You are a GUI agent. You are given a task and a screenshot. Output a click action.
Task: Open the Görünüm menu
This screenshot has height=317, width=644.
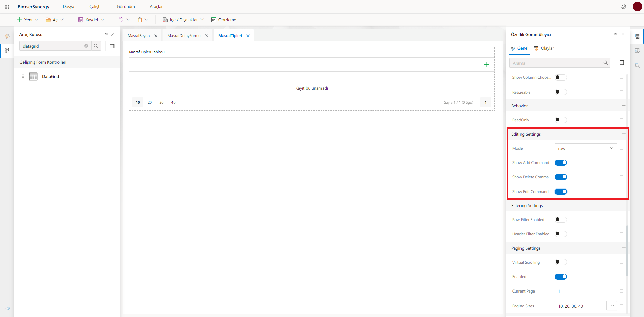(x=126, y=7)
